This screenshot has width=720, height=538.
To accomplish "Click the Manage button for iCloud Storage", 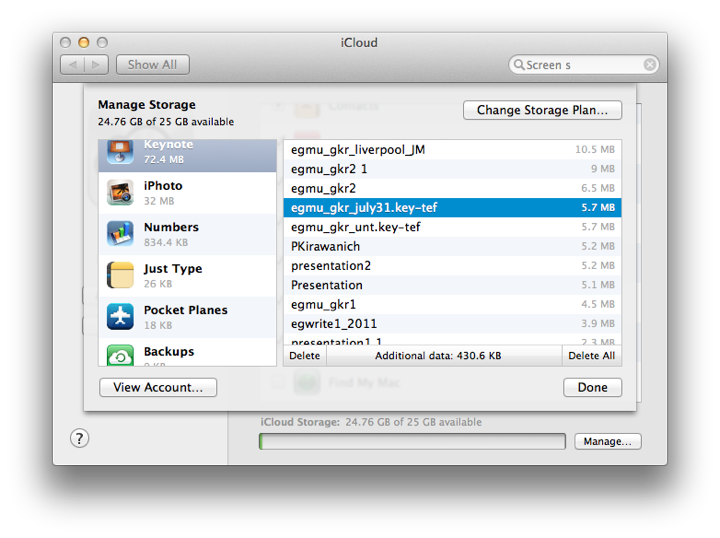I will click(608, 441).
